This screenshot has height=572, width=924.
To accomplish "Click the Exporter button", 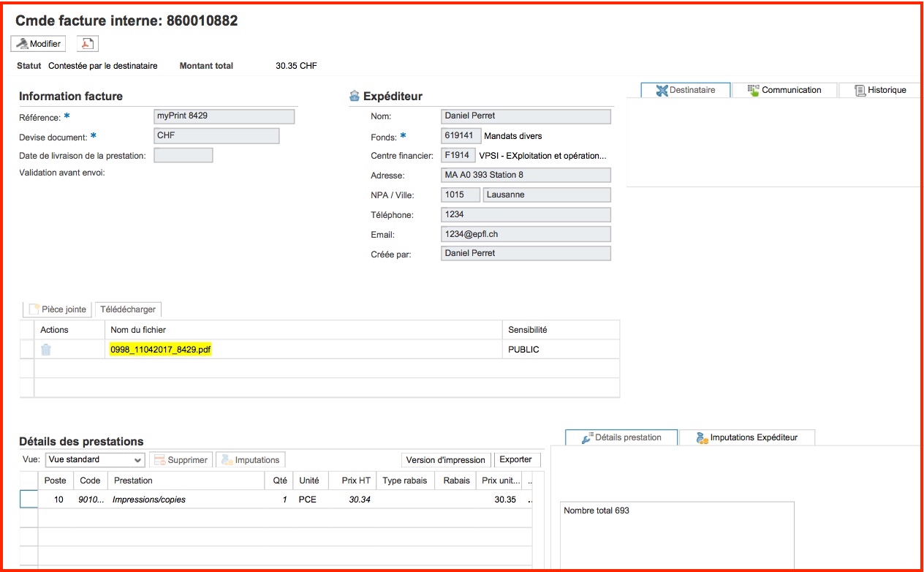I will (x=515, y=459).
